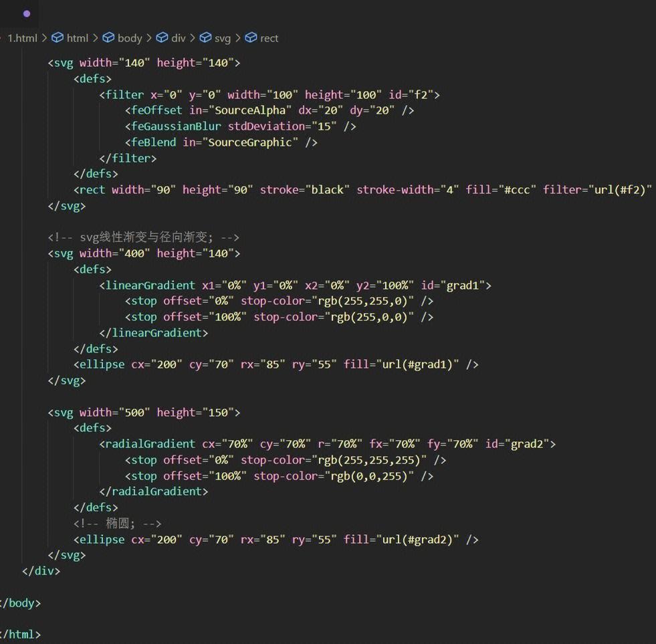The height and width of the screenshot is (644, 656).
Task: Click stroke-width="4" attribute
Action: pos(408,190)
